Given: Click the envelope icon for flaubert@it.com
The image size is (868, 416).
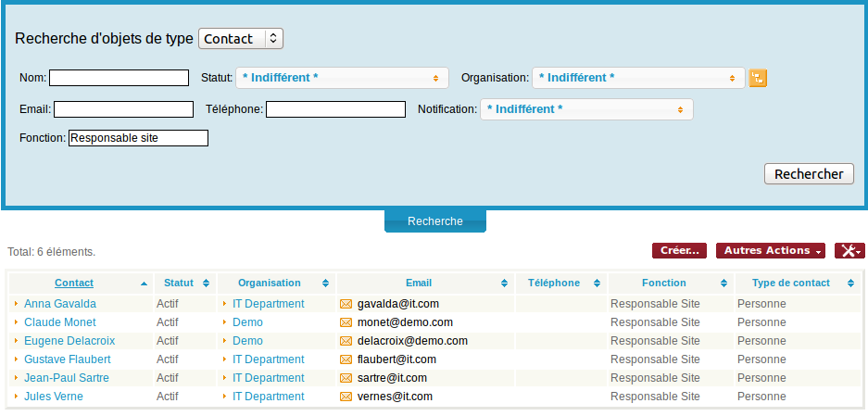Looking at the screenshot, I should [x=346, y=359].
